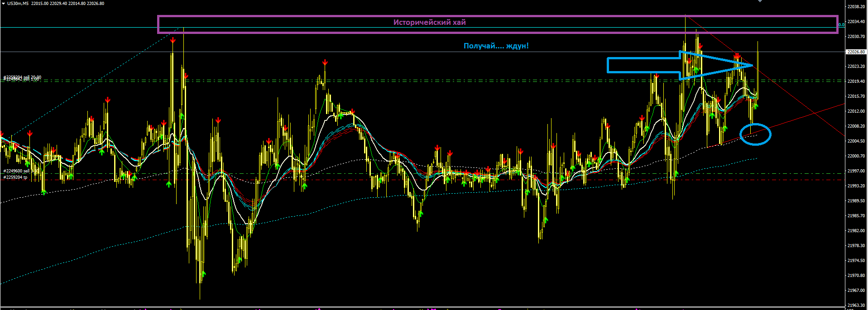Click price scale value 22038.20
The image size is (868, 310).
pyautogui.click(x=856, y=6)
